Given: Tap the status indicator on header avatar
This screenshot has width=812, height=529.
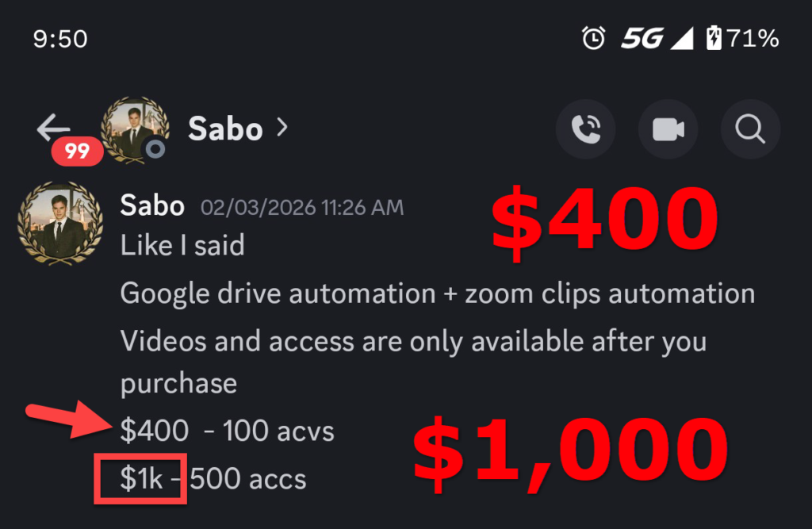Looking at the screenshot, I should 155,148.
